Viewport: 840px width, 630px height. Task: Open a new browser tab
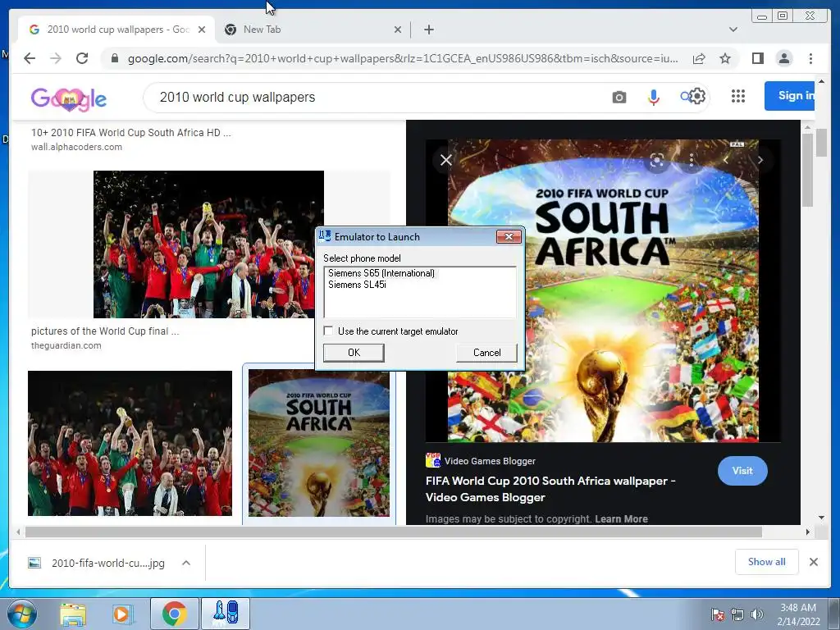428,30
